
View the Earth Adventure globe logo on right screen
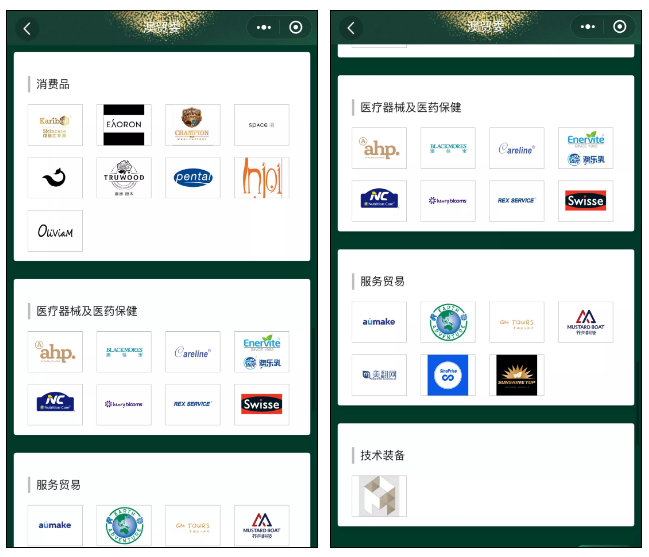click(x=448, y=322)
